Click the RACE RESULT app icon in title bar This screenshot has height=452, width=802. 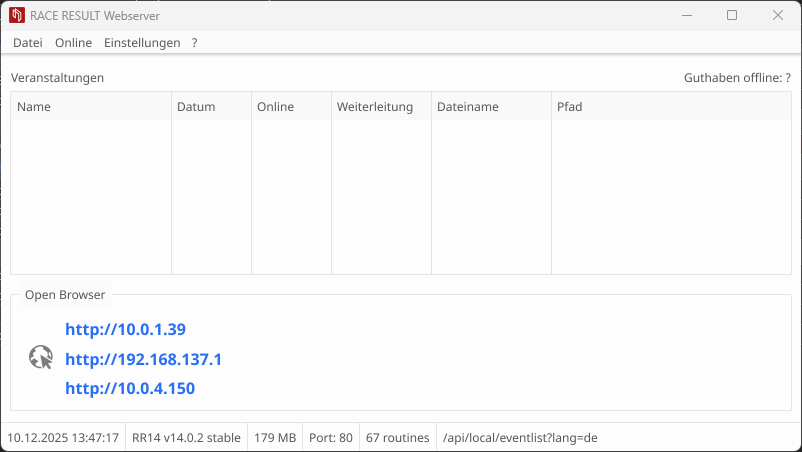coord(16,16)
